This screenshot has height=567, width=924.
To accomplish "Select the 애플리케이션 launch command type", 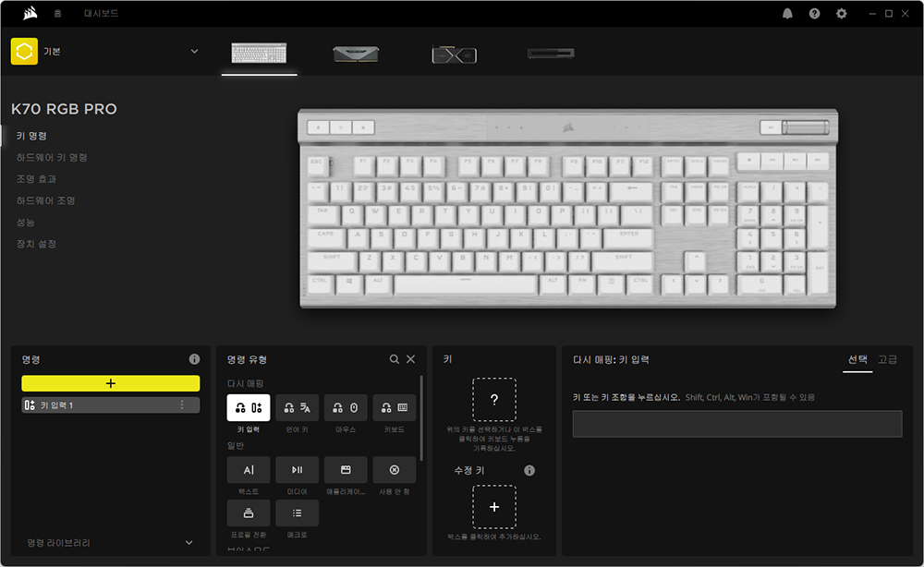I will (x=346, y=469).
